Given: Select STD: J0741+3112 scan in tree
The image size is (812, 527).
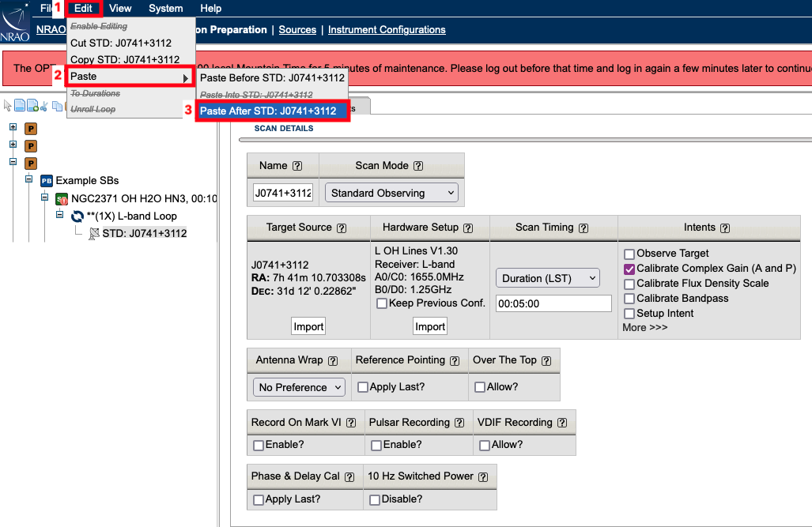Looking at the screenshot, I should [x=144, y=233].
